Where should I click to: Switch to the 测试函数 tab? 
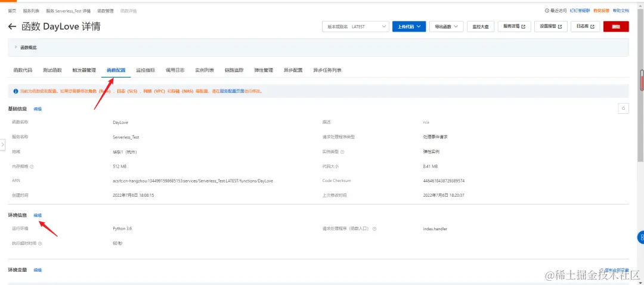[x=52, y=70]
